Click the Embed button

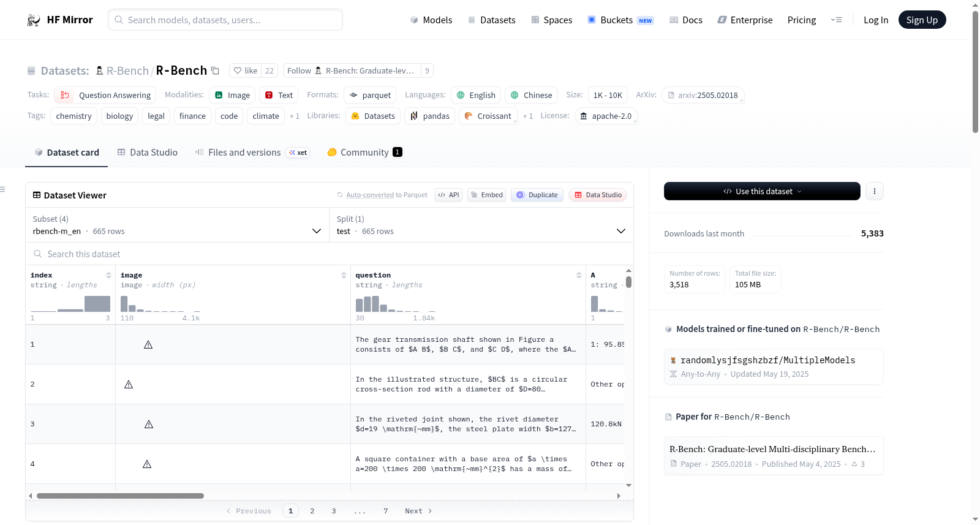486,195
